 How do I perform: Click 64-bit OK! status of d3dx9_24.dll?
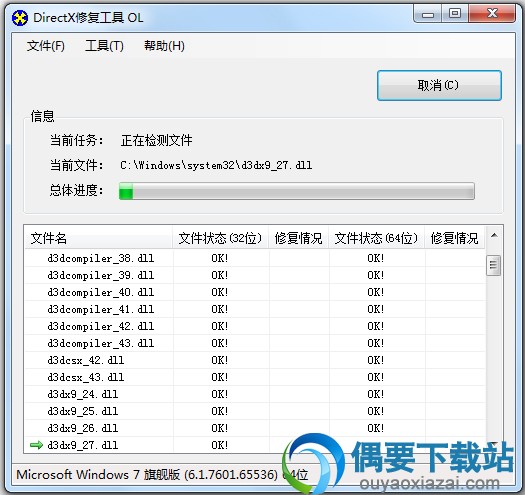tap(375, 394)
